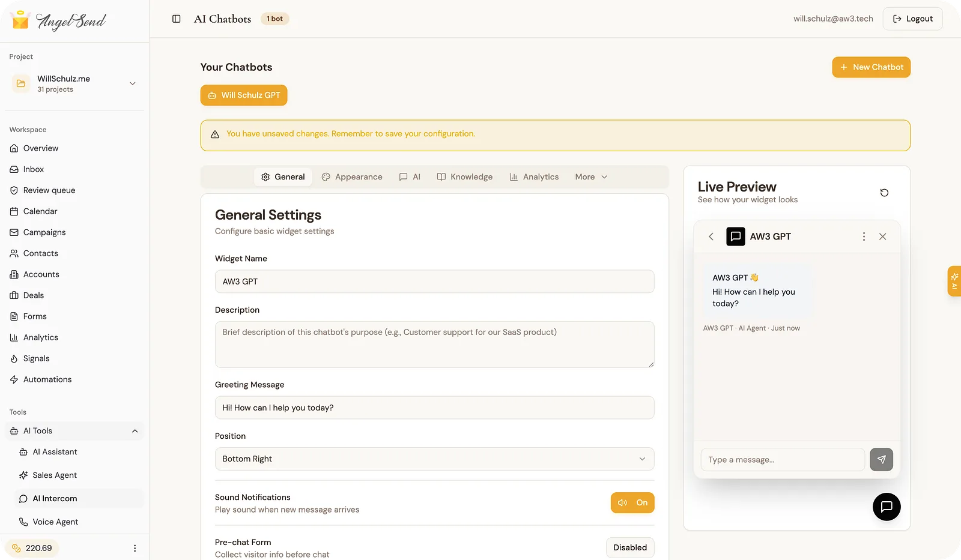Click the Greeting Message field

434,408
